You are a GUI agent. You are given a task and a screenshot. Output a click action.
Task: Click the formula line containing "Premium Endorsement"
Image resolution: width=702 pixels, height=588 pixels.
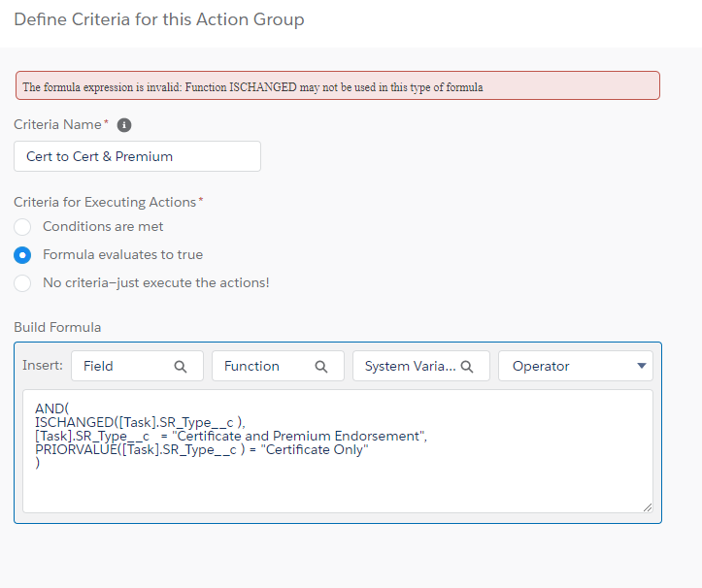coord(231,437)
